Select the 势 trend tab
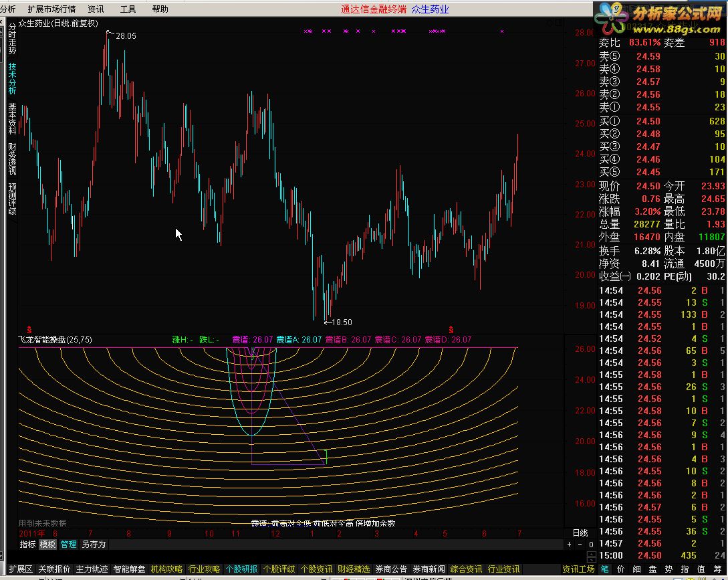The height and width of the screenshot is (580, 728). pos(669,569)
